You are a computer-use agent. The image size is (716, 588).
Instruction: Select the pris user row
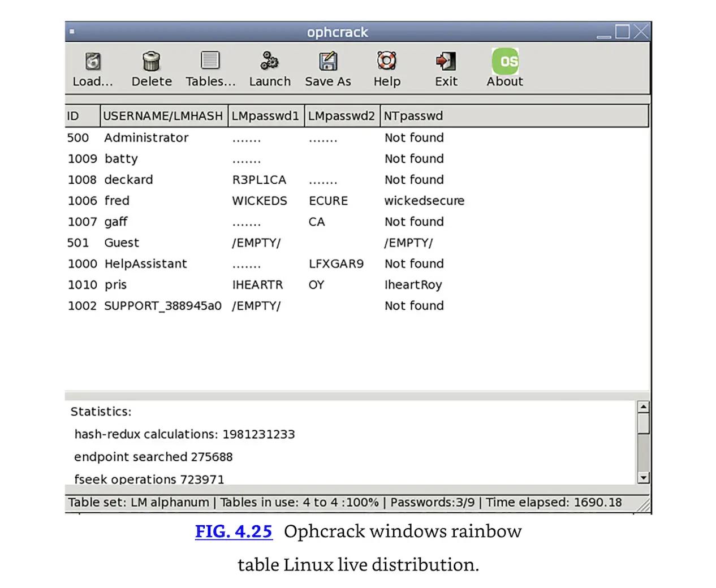coord(116,285)
